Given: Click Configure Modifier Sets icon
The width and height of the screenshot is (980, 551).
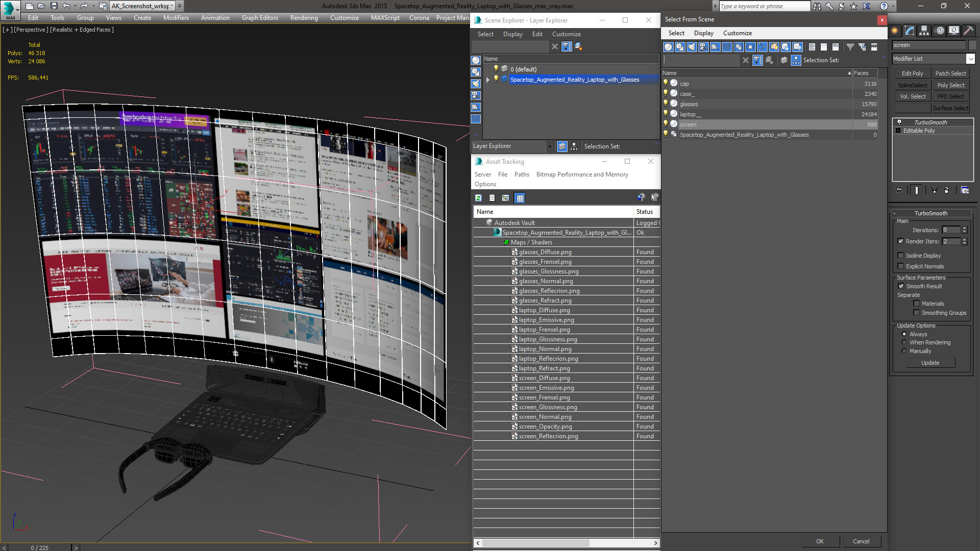Looking at the screenshot, I should coord(965,190).
